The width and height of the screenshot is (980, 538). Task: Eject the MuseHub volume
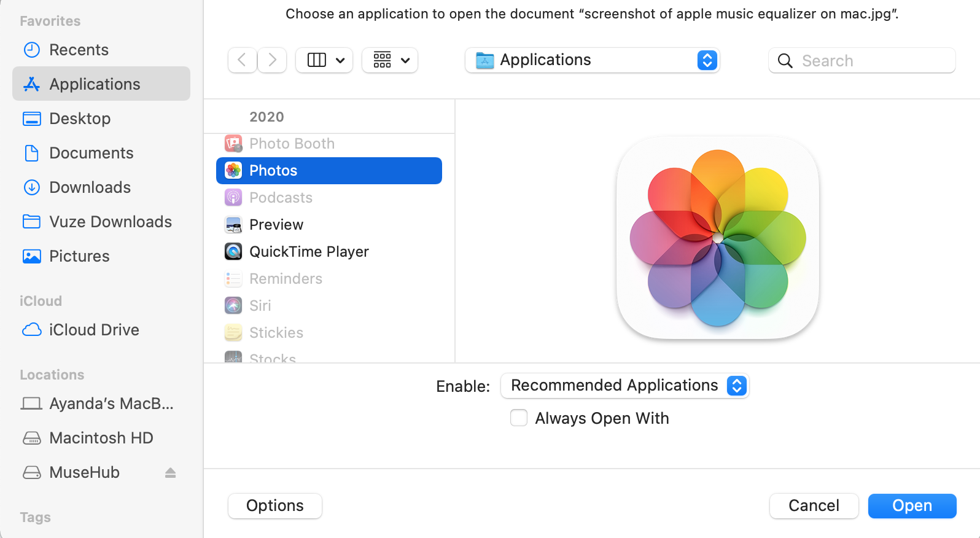170,472
